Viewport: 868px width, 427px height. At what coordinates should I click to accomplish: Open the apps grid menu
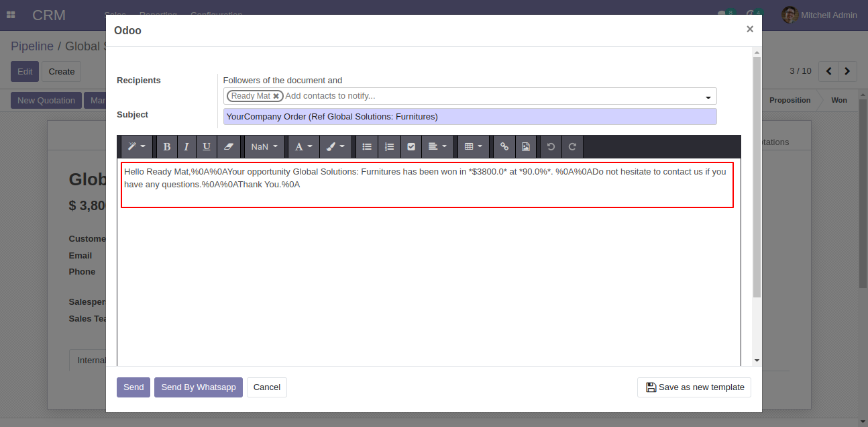pyautogui.click(x=11, y=15)
